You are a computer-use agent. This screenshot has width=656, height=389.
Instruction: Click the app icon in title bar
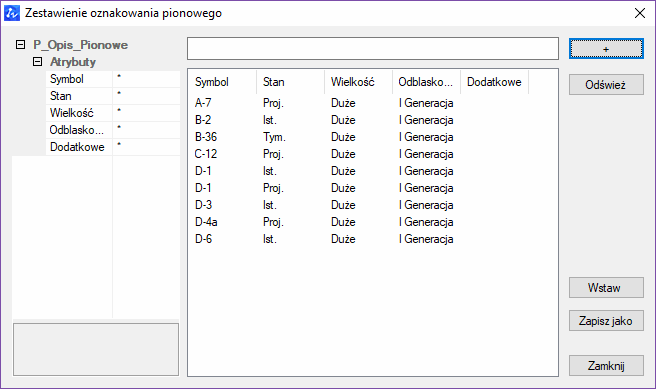(x=12, y=13)
